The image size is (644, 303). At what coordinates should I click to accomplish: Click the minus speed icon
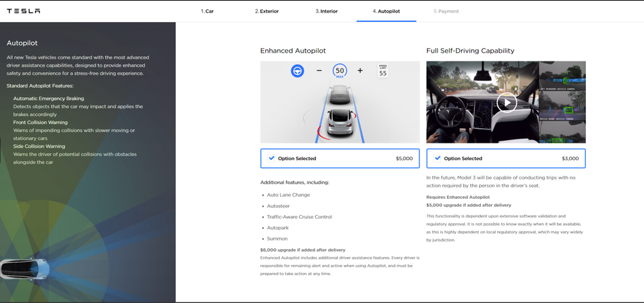coord(319,71)
